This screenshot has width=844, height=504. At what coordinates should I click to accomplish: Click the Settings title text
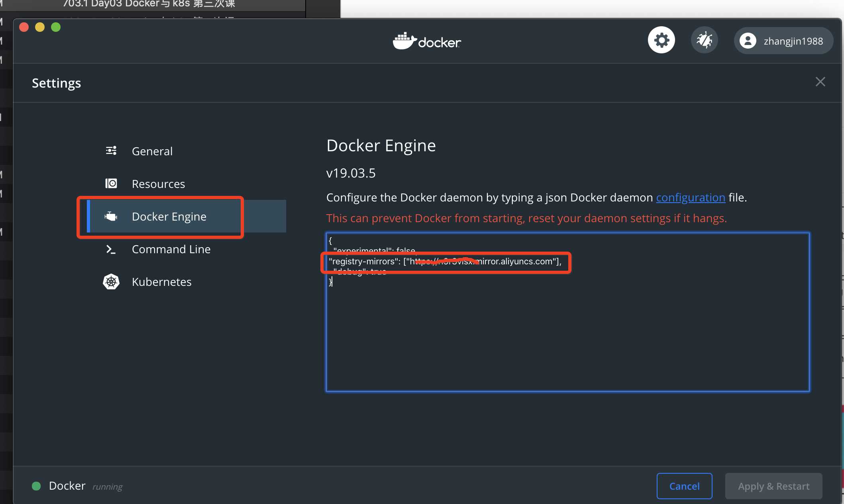[x=56, y=83]
